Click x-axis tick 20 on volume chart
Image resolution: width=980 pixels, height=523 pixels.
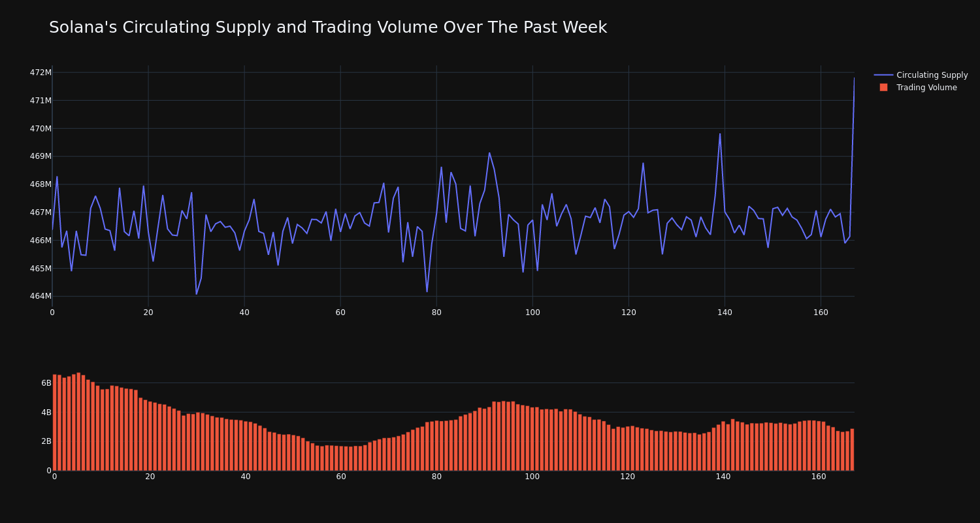point(150,477)
